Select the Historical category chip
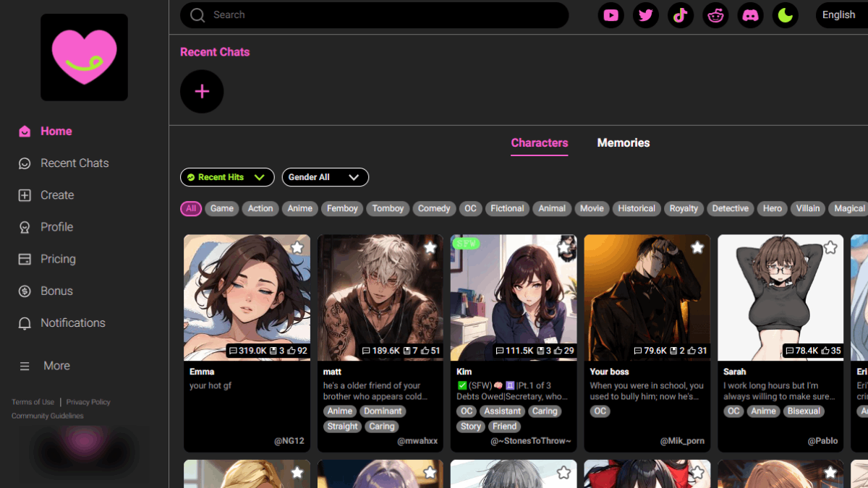The image size is (868, 488). [637, 208]
